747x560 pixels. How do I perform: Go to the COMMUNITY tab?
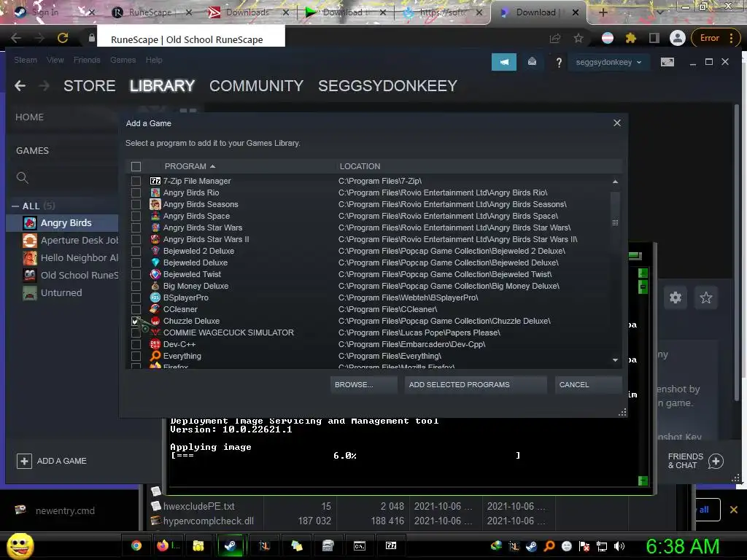coord(256,86)
